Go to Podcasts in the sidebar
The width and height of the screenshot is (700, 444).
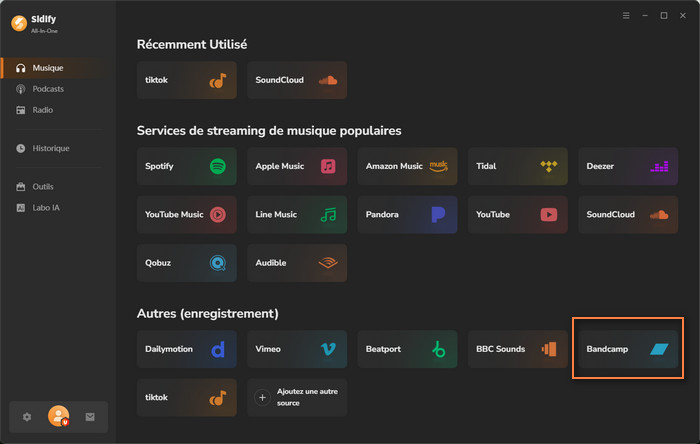point(48,89)
